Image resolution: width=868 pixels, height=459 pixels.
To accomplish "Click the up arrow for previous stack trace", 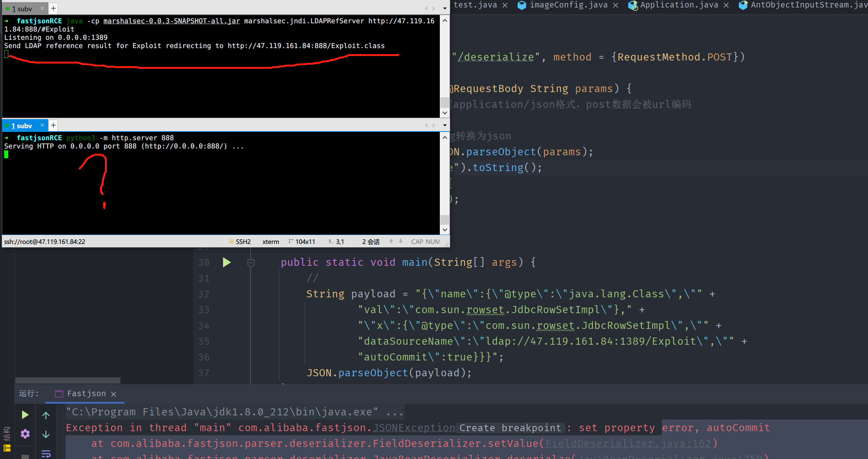I will [46, 415].
